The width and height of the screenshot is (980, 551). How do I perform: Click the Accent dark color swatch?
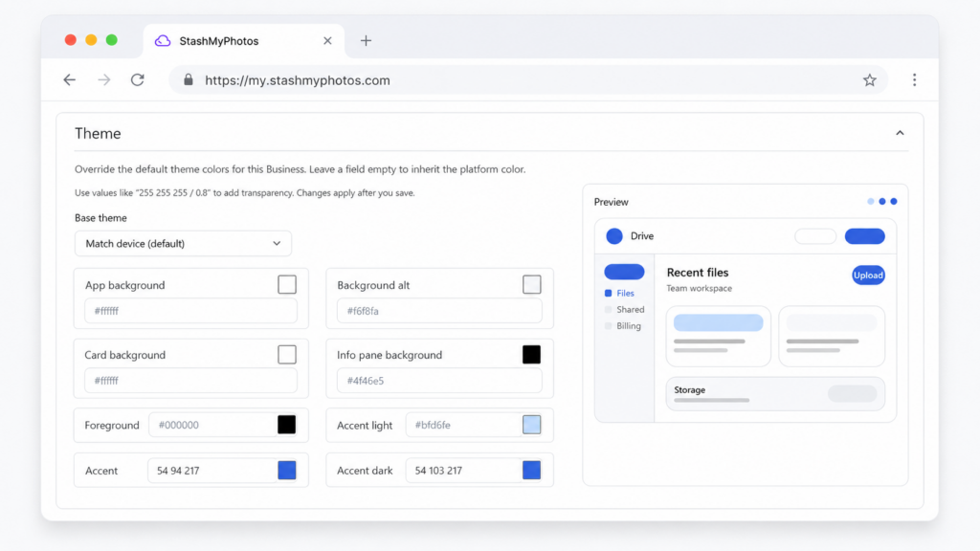(531, 471)
